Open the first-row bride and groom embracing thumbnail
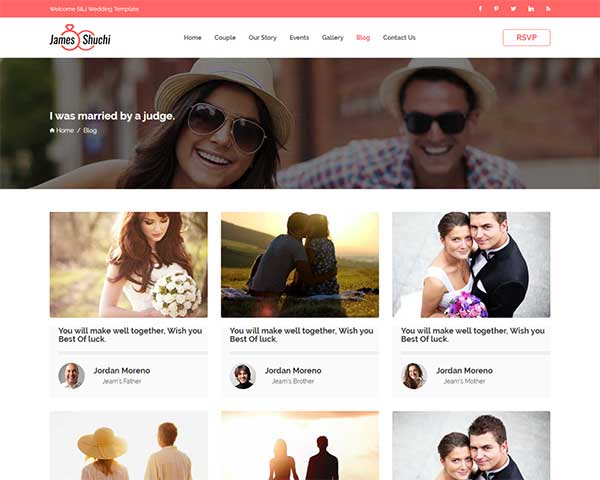 (471, 264)
